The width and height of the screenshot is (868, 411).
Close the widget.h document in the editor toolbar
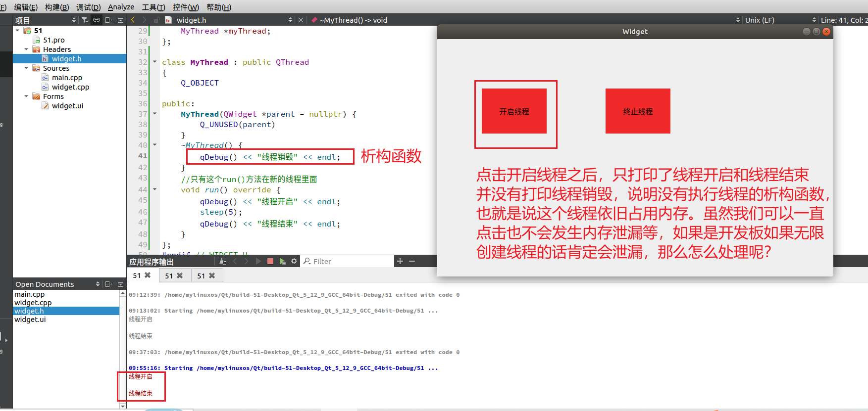(301, 20)
